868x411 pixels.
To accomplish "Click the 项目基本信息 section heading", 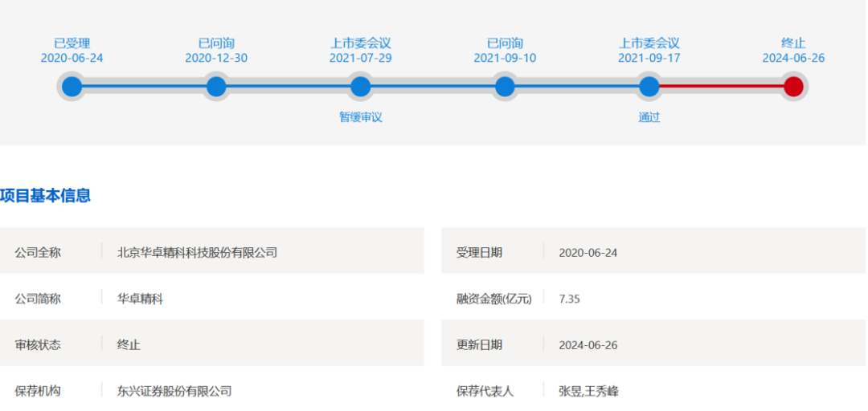I will (x=46, y=195).
